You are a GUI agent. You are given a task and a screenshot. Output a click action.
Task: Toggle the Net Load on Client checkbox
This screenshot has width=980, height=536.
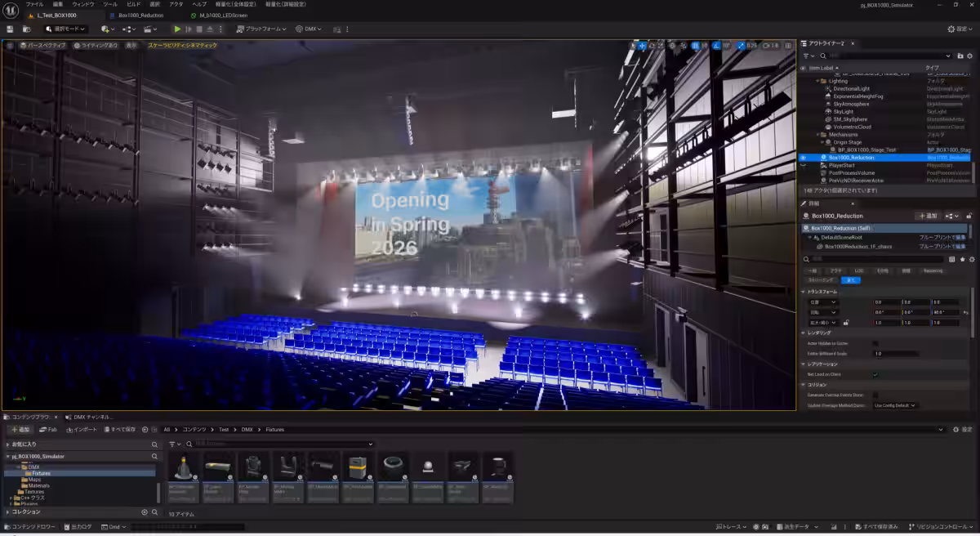click(x=875, y=374)
